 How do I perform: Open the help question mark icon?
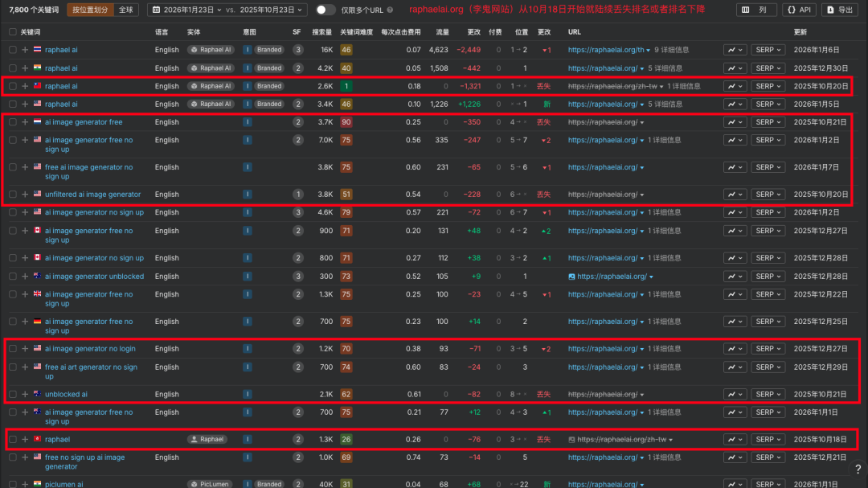pyautogui.click(x=858, y=469)
